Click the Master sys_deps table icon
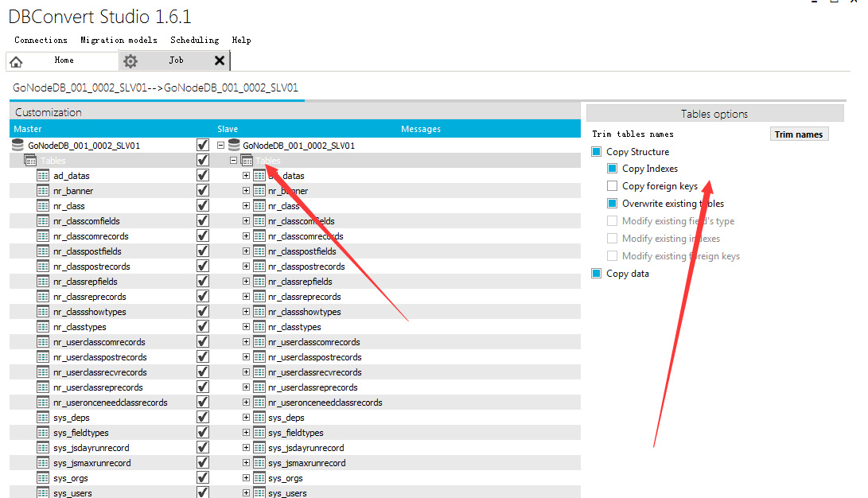868x498 pixels. [43, 417]
